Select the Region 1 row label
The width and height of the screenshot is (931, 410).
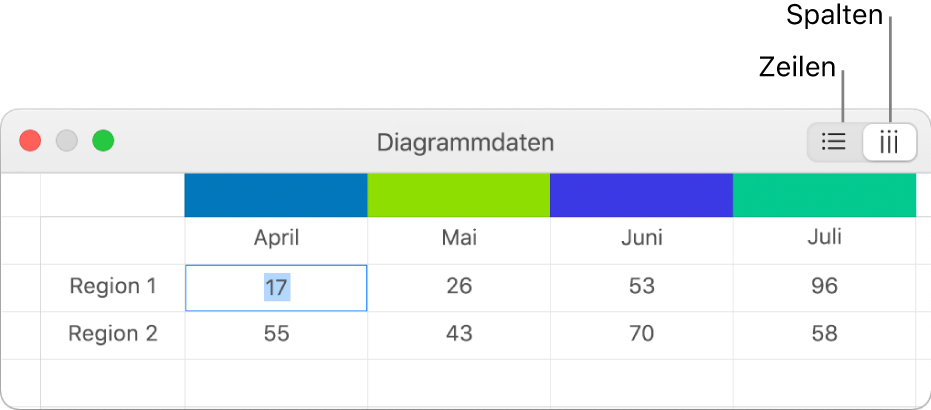(x=113, y=287)
